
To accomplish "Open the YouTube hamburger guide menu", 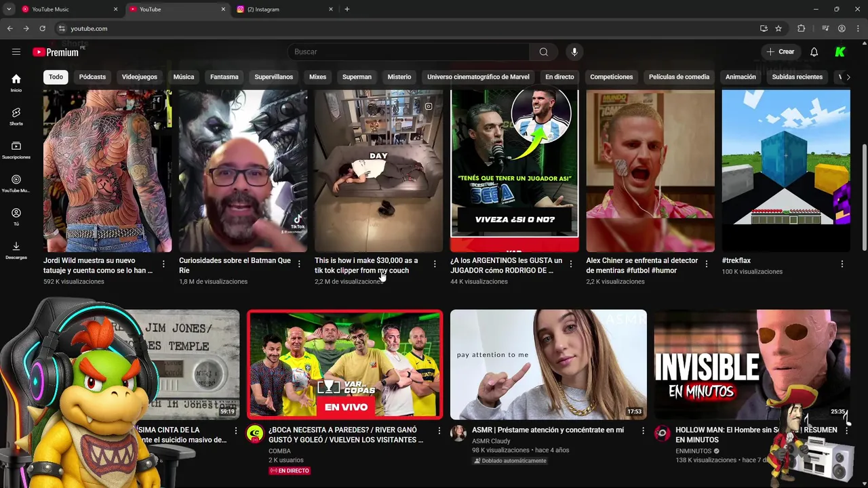I will pos(16,52).
